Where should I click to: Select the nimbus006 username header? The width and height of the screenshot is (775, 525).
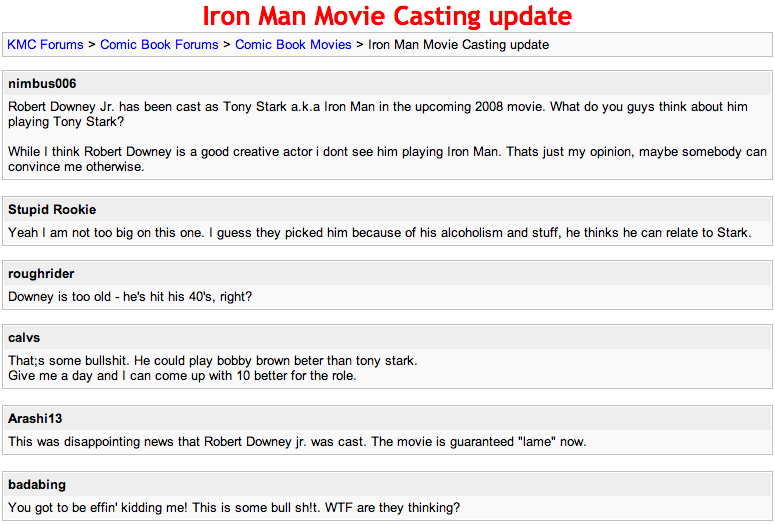pyautogui.click(x=42, y=84)
